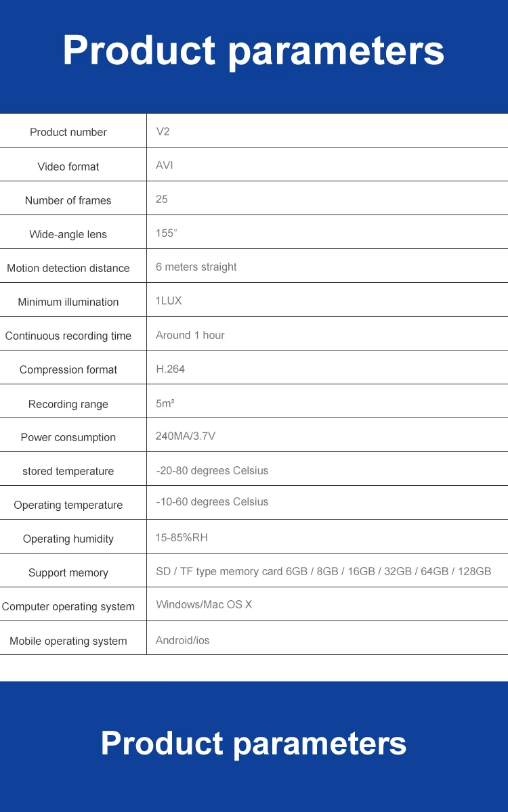
Task: Click the "Video format" row label
Action: 68,166
